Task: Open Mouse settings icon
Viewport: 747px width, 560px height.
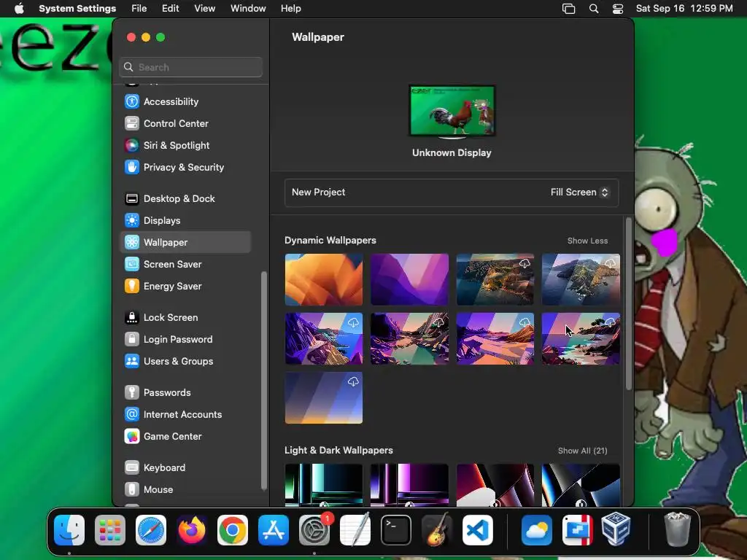Action: (x=132, y=490)
